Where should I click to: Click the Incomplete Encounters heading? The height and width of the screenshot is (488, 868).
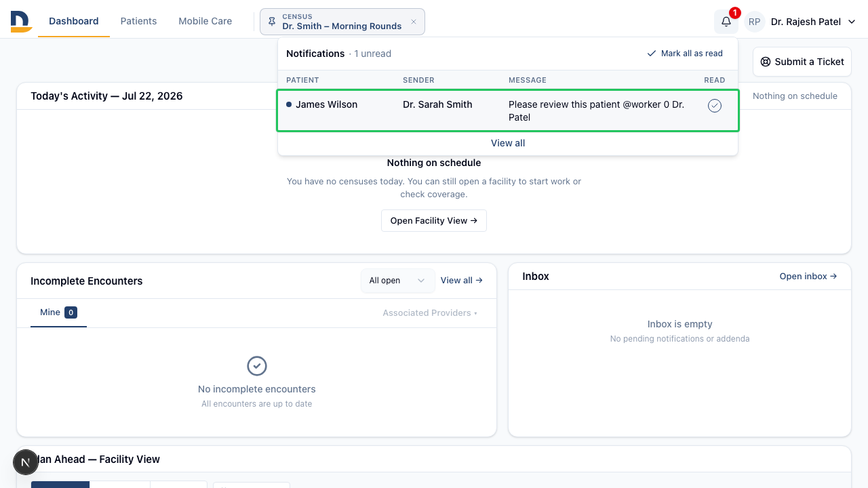point(87,281)
